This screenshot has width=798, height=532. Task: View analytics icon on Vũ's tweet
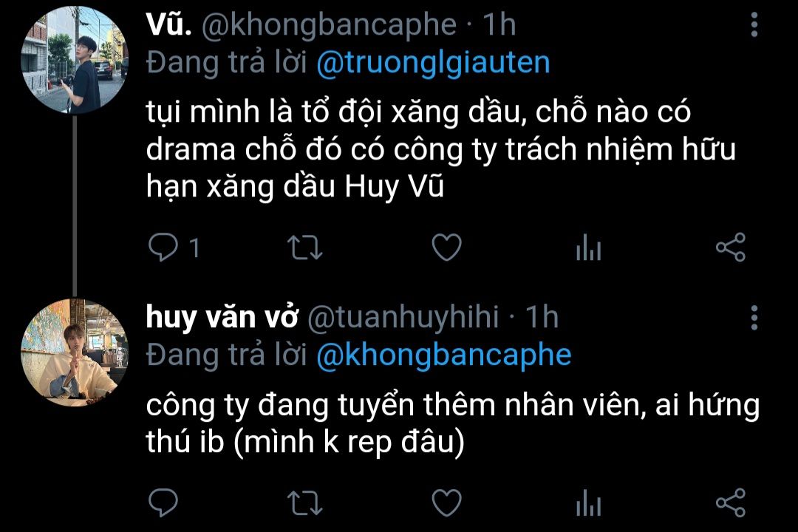(x=589, y=248)
